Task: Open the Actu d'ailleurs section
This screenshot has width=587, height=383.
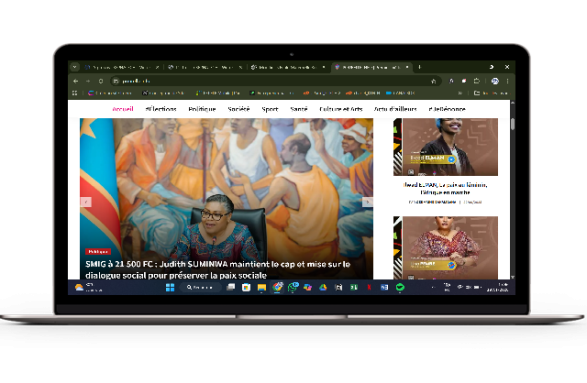Action: (x=395, y=109)
